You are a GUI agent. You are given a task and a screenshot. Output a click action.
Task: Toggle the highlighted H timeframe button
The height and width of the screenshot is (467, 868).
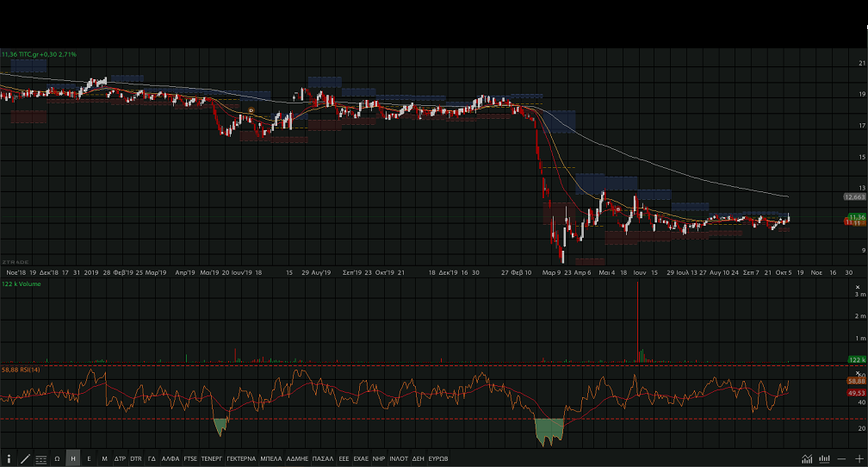coord(73,459)
